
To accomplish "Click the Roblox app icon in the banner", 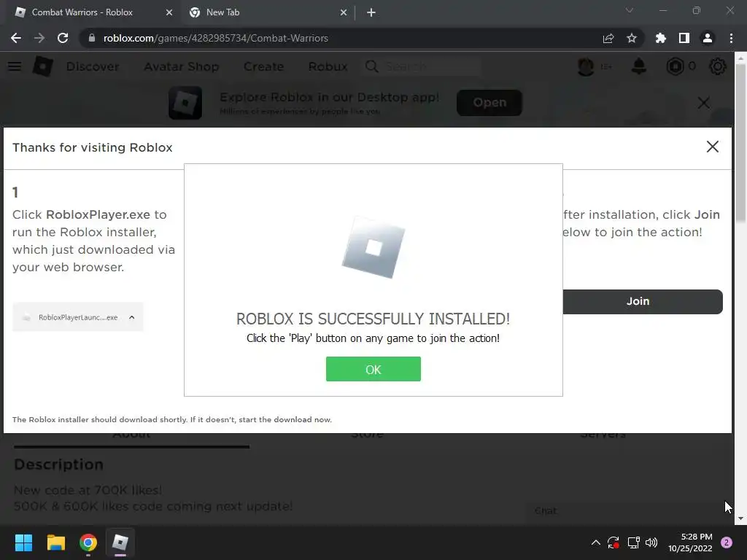I will click(185, 102).
